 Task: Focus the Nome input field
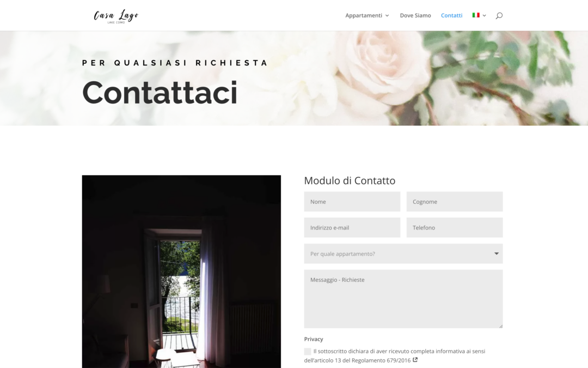pos(352,202)
